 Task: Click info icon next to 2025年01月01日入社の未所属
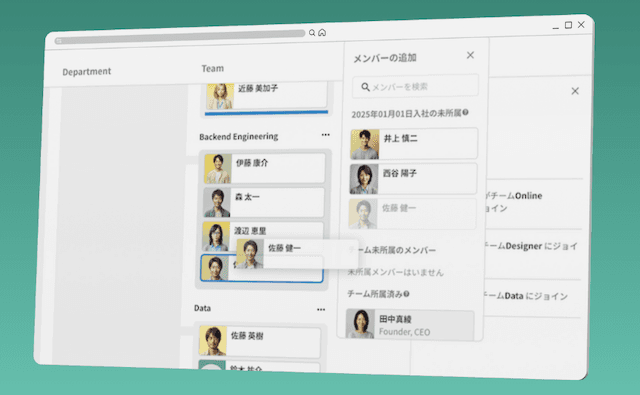tap(465, 112)
